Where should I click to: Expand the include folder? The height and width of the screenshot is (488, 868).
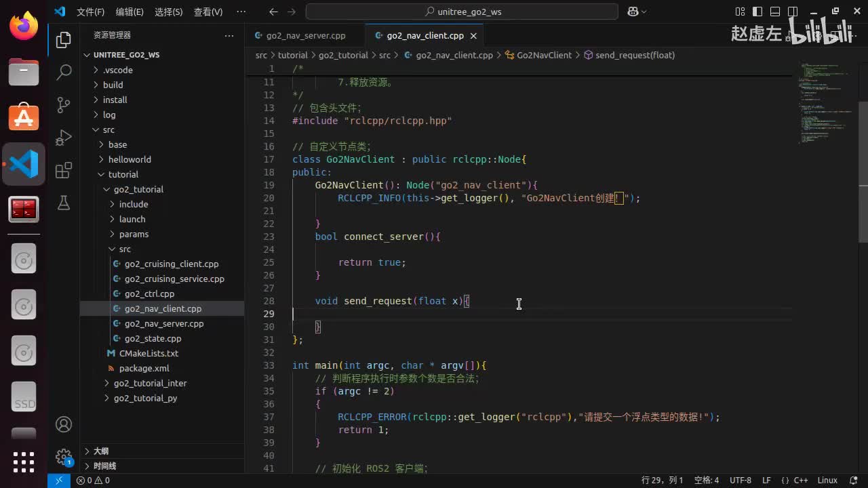coord(162,204)
